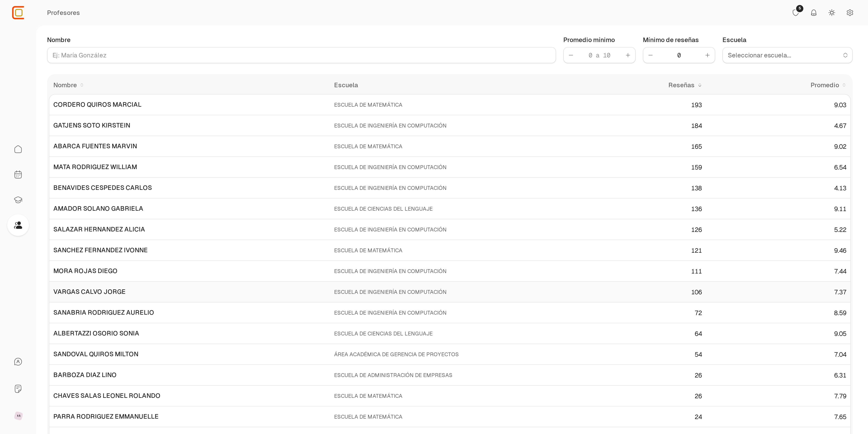
Task: Open the sticky note icon in sidebar
Action: [18, 389]
